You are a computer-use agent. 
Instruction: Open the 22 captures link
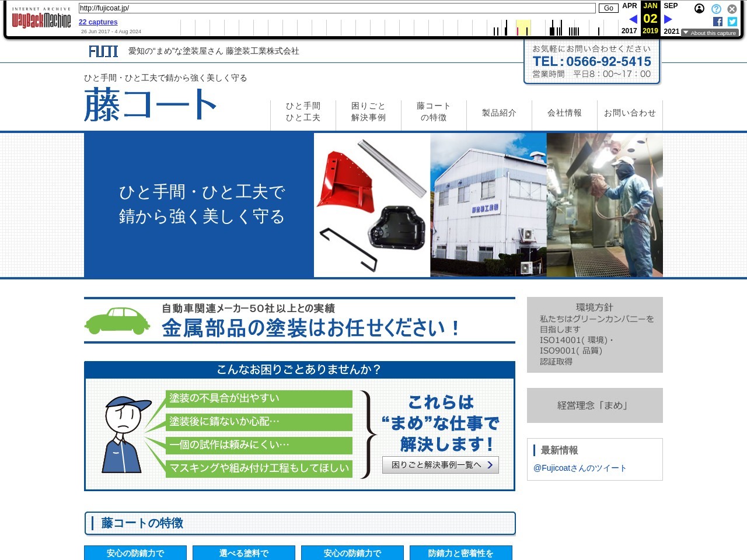point(98,22)
